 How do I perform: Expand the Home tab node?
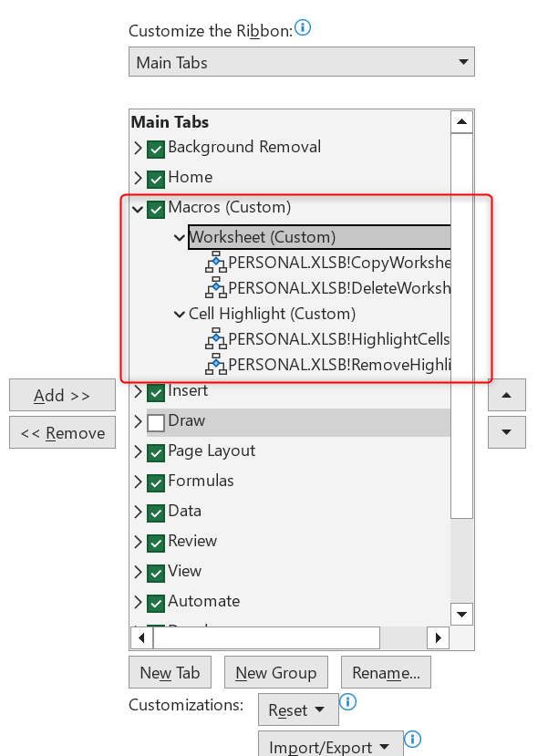(x=138, y=179)
